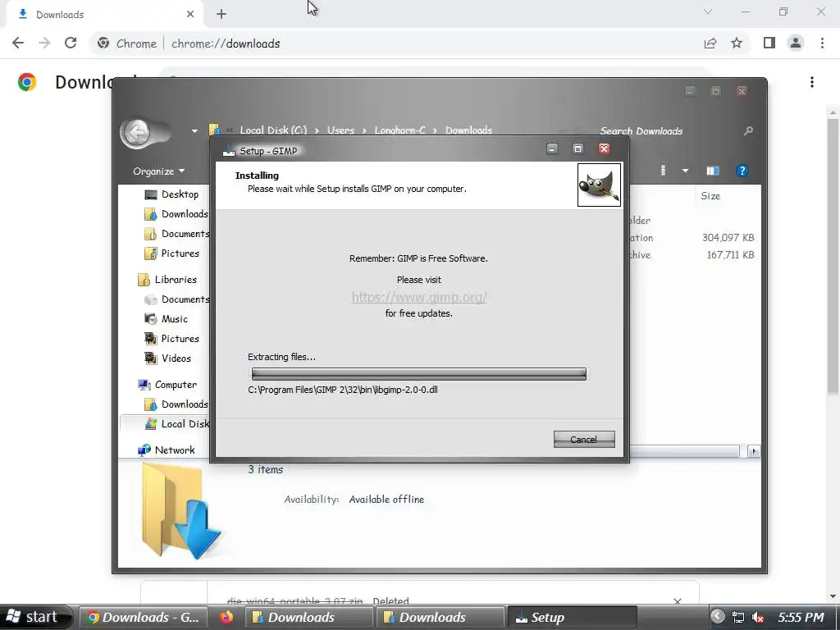
Task: Open the Chrome profile avatar
Action: coord(796,43)
